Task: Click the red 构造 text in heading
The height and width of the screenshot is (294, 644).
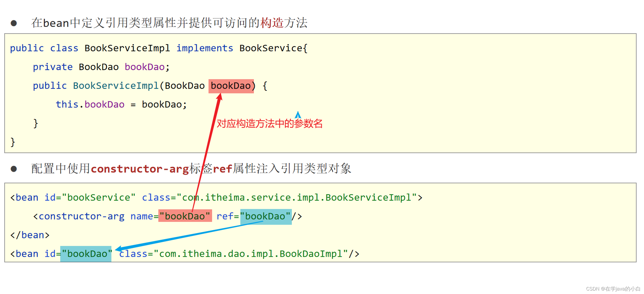Action: coord(272,23)
